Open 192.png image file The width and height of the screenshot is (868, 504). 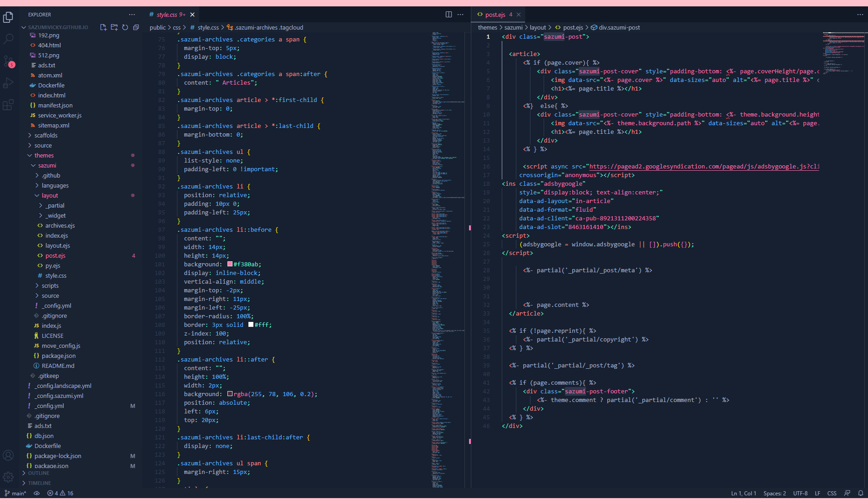click(x=49, y=35)
